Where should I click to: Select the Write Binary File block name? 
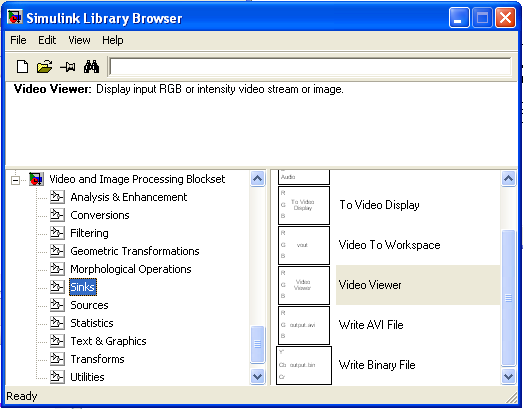[x=377, y=365]
